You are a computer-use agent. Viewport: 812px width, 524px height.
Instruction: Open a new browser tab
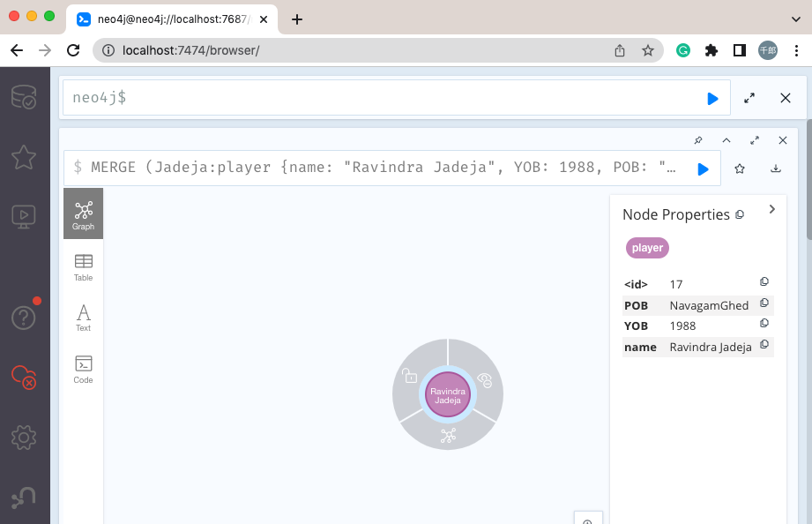297,19
